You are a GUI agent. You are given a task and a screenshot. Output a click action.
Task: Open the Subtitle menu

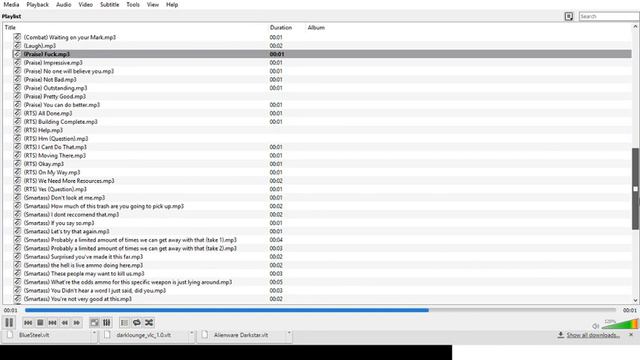pyautogui.click(x=110, y=4)
